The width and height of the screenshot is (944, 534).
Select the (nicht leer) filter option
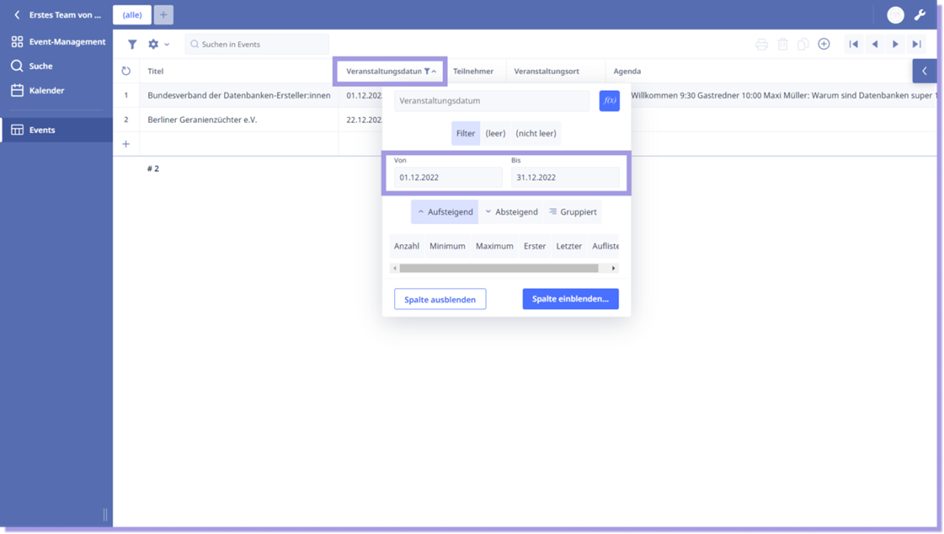coord(536,133)
